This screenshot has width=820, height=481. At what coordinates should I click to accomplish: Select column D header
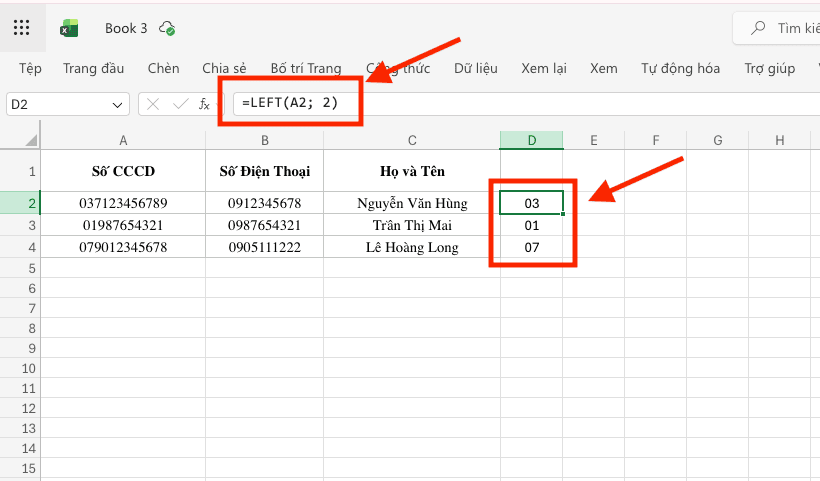(x=531, y=140)
